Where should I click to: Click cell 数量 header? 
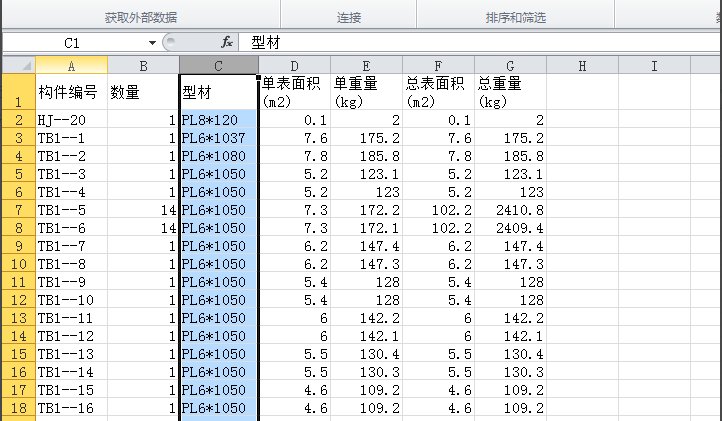click(143, 92)
